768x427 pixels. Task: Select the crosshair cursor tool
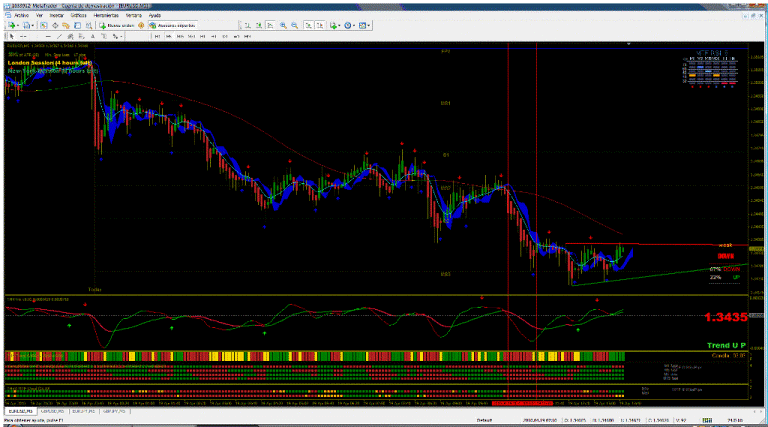(x=23, y=37)
